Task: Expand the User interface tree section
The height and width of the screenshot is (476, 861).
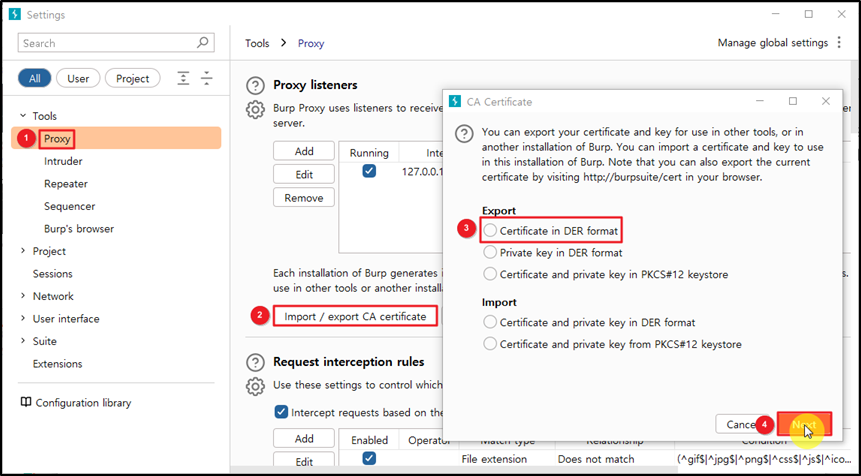Action: [x=23, y=318]
